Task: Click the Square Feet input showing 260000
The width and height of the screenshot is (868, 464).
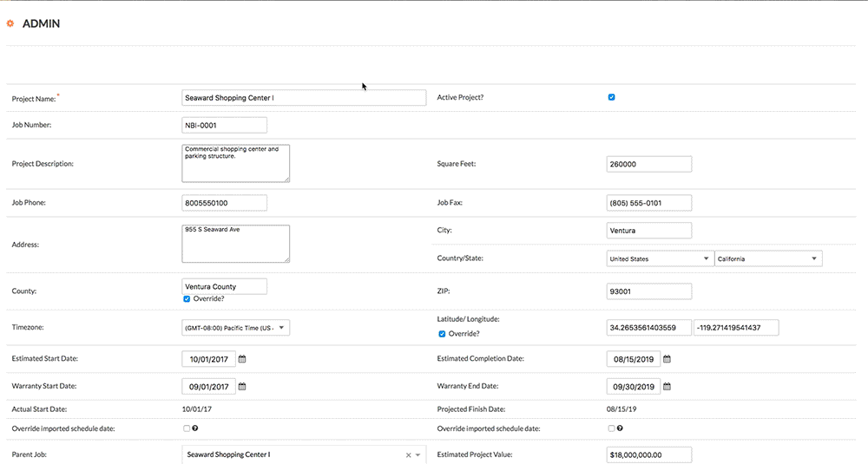Action: 648,164
